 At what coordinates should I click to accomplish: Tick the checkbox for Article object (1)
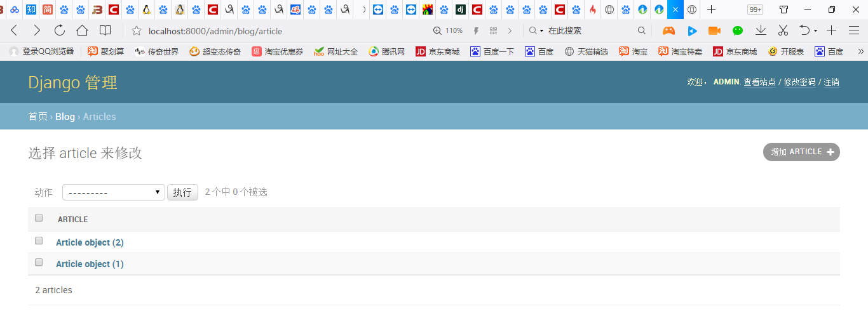point(39,262)
